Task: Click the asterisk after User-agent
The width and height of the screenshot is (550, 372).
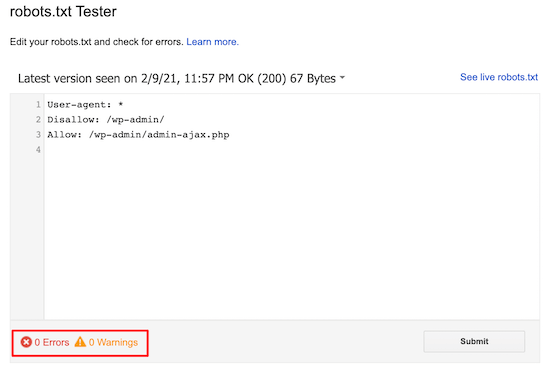Action: (x=120, y=104)
